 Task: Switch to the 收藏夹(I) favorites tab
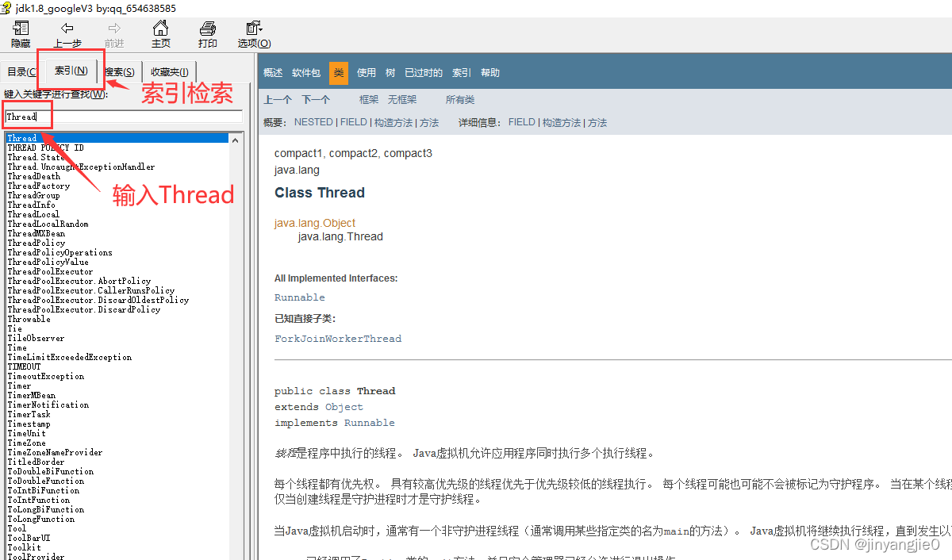(x=170, y=71)
